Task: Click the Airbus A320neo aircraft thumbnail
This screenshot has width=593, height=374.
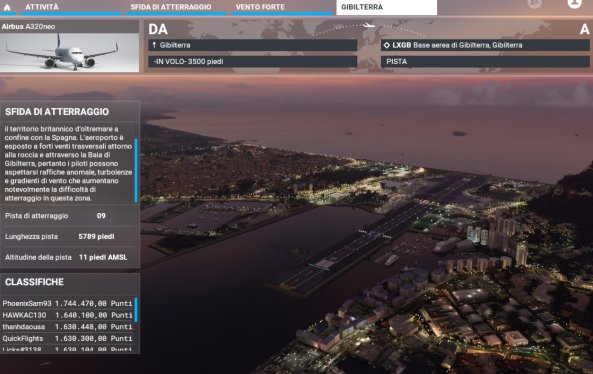Action: tap(70, 53)
